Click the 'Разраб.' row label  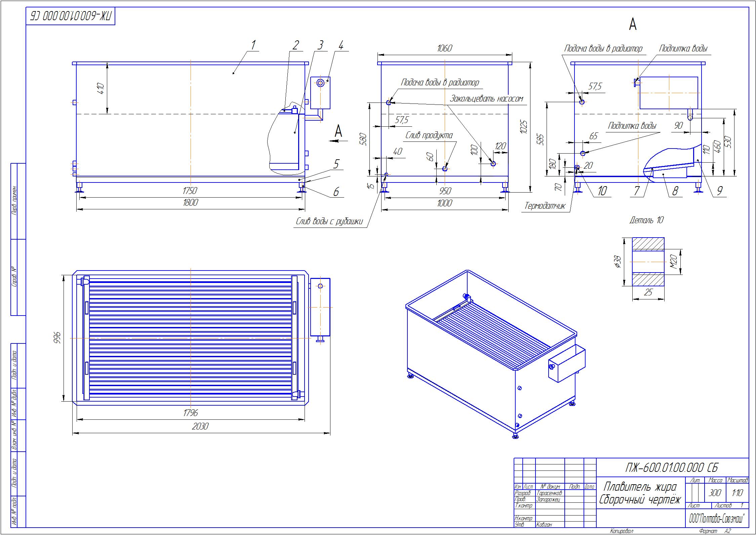click(x=522, y=493)
